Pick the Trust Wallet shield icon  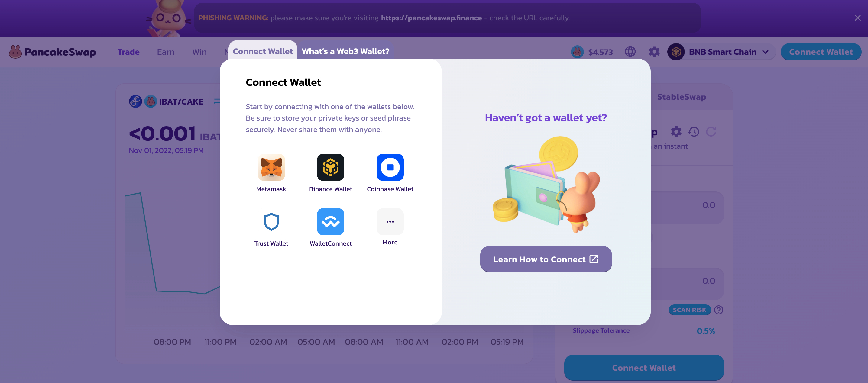tap(271, 222)
